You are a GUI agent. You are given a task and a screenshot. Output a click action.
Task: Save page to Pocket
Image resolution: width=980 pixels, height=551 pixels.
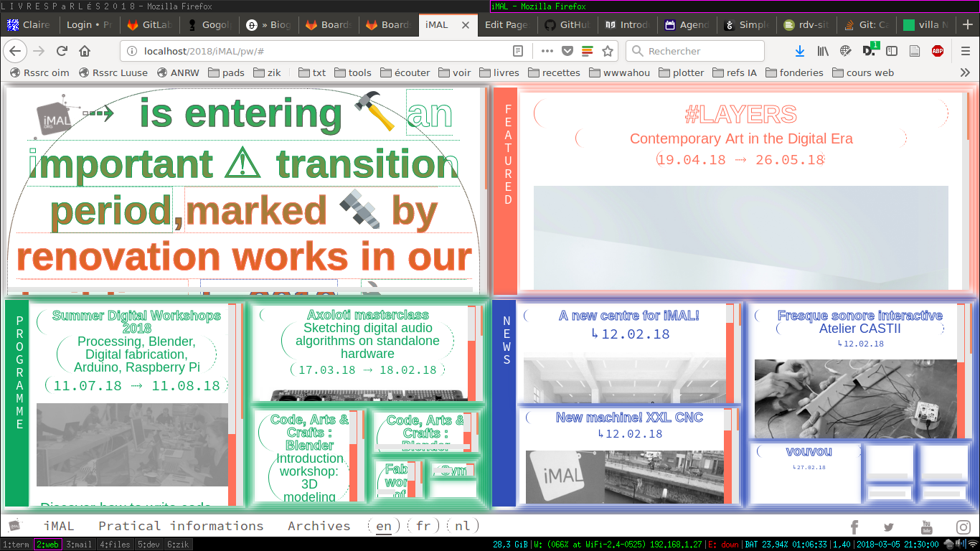(567, 51)
